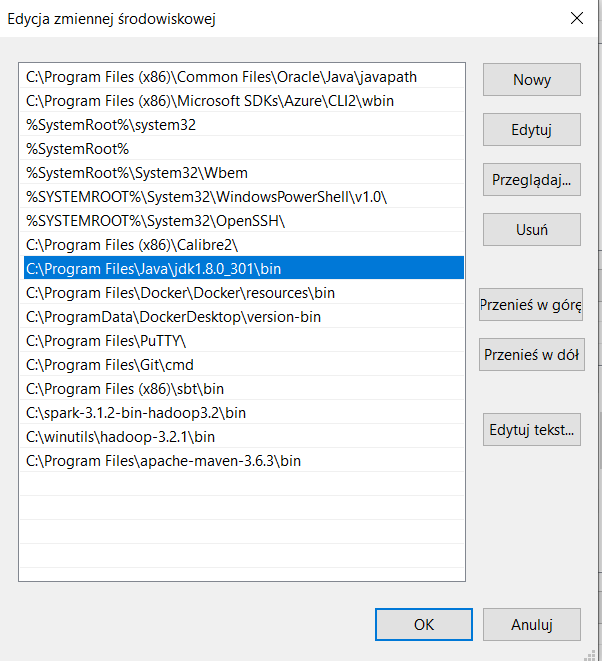
Task: Move entry up with Przenieś w górę
Action: [x=531, y=305]
